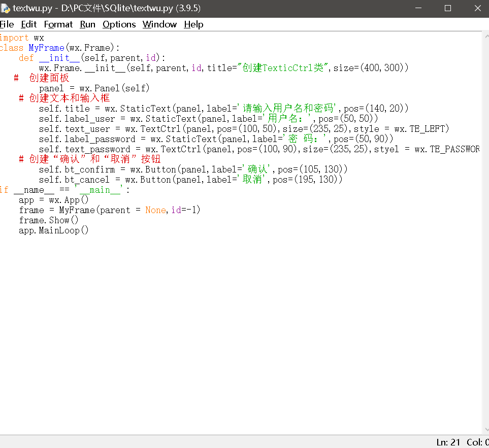Image resolution: width=489 pixels, height=448 pixels.
Task: Click wx.TE_LEFT in text_user line
Action: [x=419, y=129]
